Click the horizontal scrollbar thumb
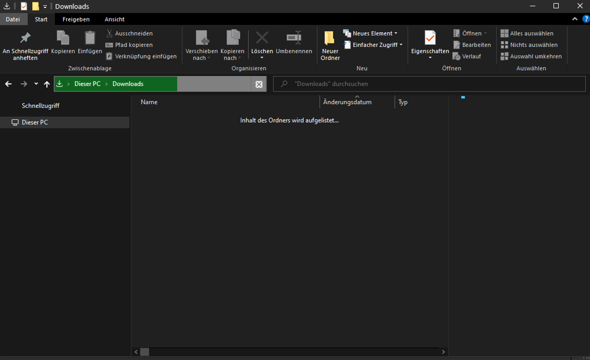This screenshot has height=360, width=590. point(145,352)
